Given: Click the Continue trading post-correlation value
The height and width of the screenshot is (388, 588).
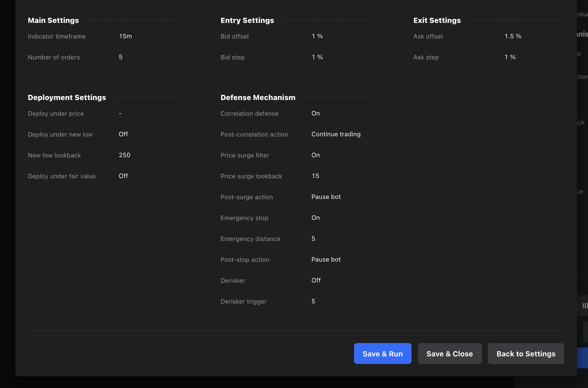Looking at the screenshot, I should tap(336, 134).
